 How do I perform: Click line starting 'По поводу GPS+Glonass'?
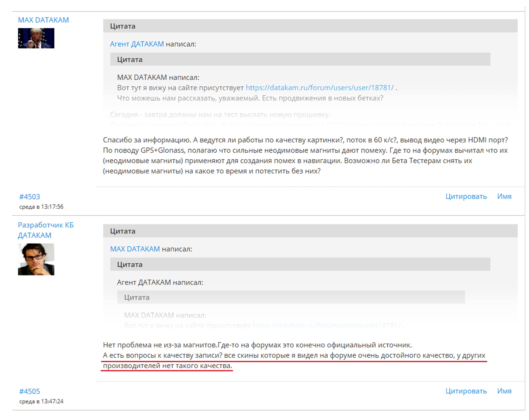pos(305,150)
